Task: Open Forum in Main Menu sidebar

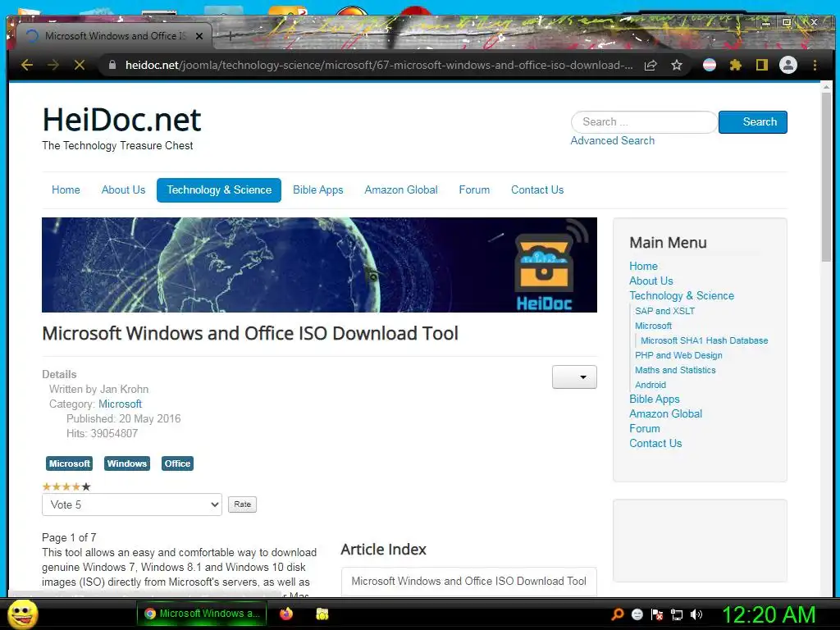Action: (x=645, y=428)
